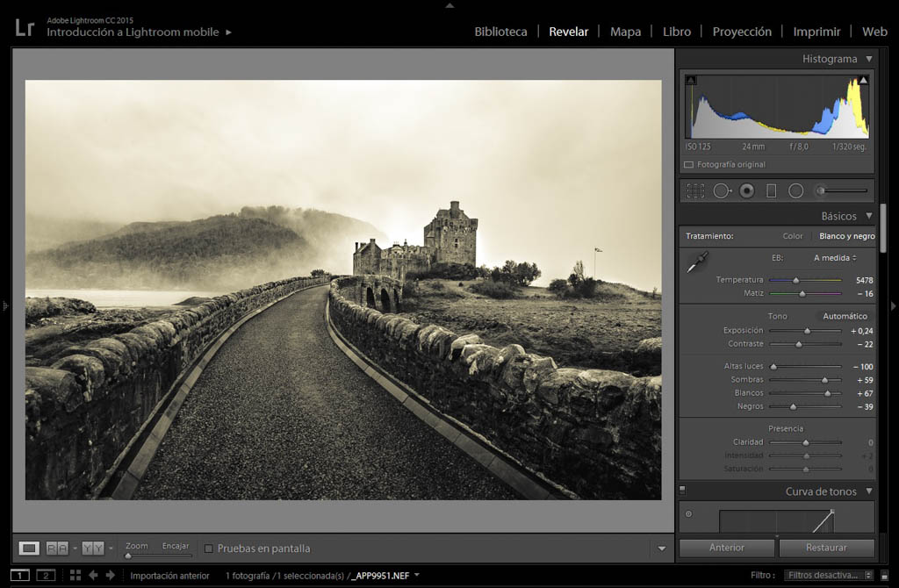
Task: Select Color treatment option
Action: pyautogui.click(x=792, y=236)
